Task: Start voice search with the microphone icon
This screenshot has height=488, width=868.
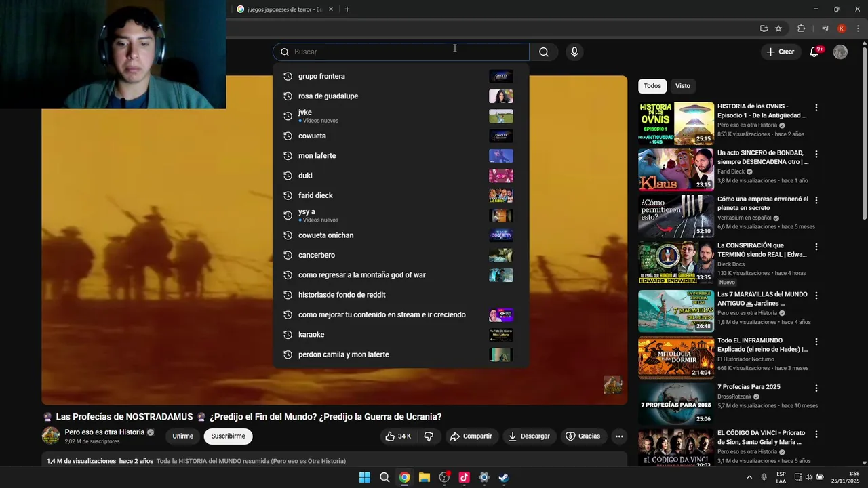Action: (x=574, y=52)
